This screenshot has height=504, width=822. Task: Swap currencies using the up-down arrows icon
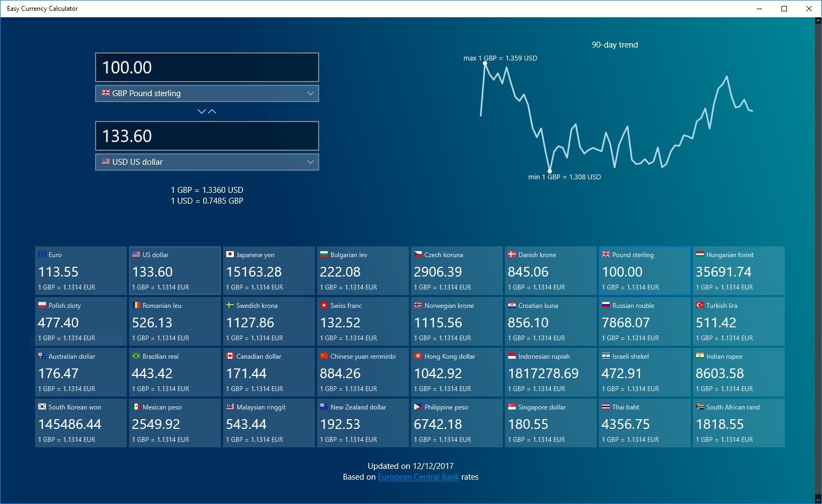point(207,111)
